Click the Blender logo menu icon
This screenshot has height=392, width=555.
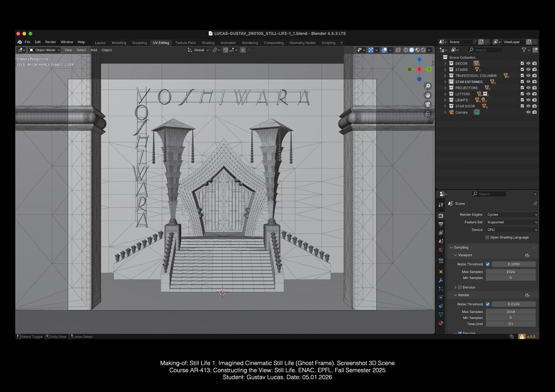coord(19,42)
